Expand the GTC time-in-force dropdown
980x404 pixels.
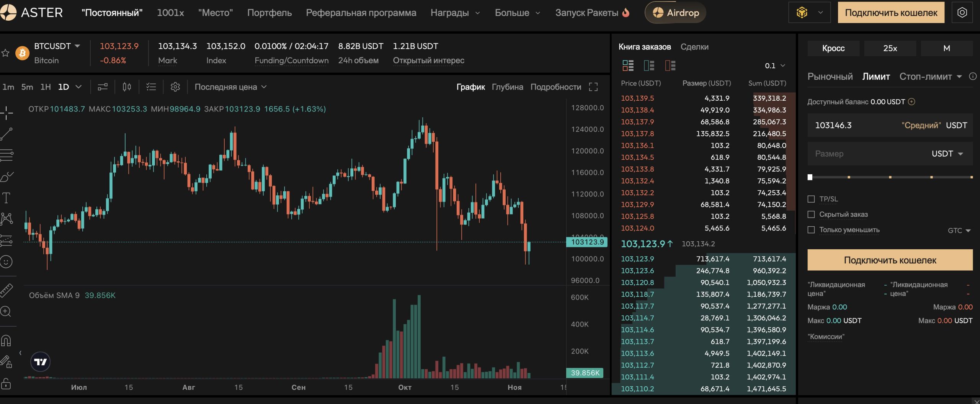959,231
